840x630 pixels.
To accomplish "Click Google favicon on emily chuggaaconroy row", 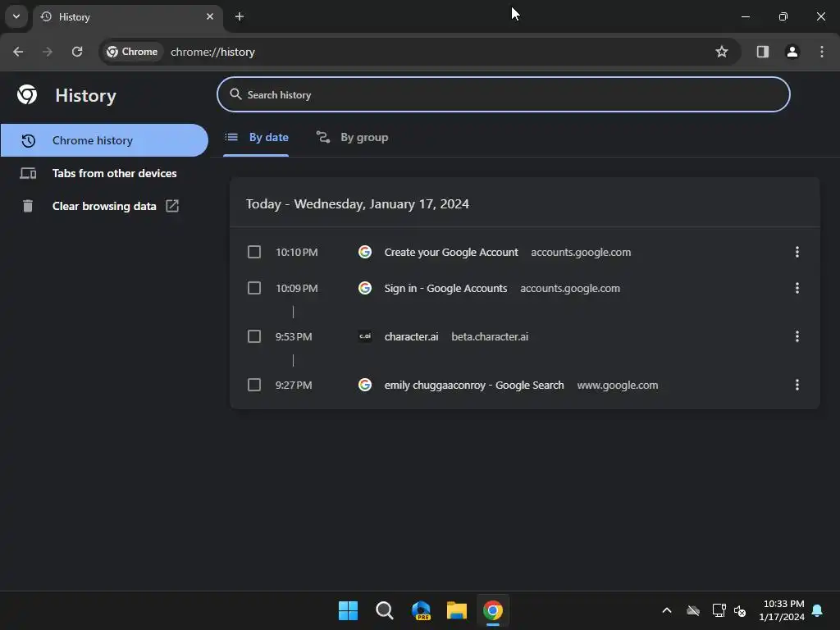I will [x=365, y=385].
